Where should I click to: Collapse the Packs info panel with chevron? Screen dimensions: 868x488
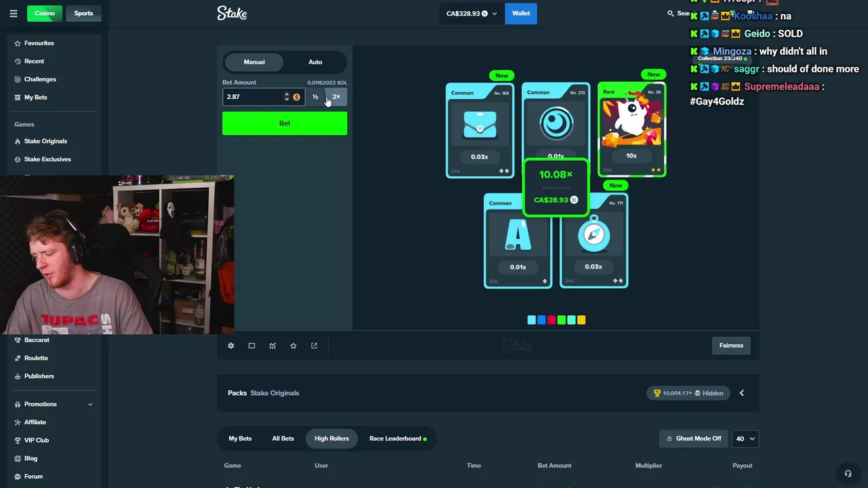click(x=742, y=393)
